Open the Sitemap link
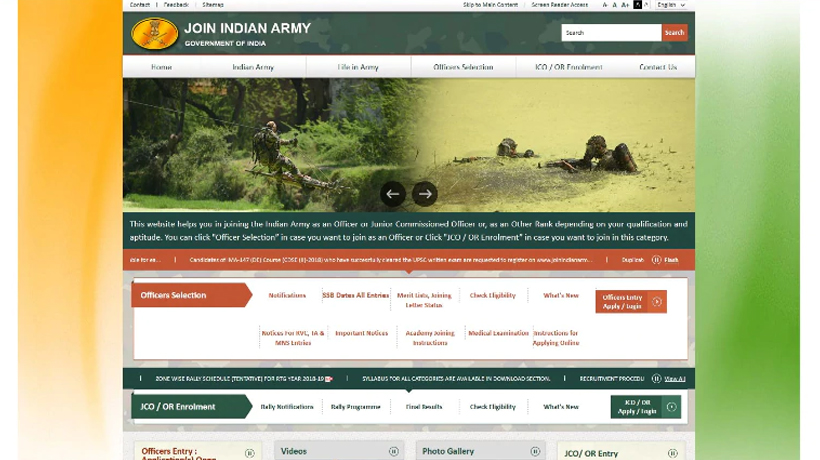 (x=213, y=5)
